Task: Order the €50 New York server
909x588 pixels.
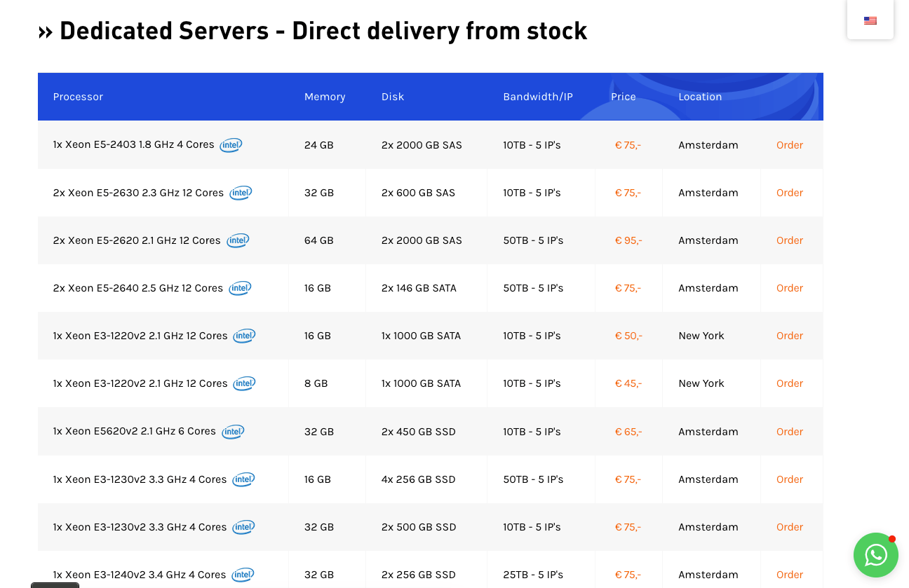Action: 789,336
